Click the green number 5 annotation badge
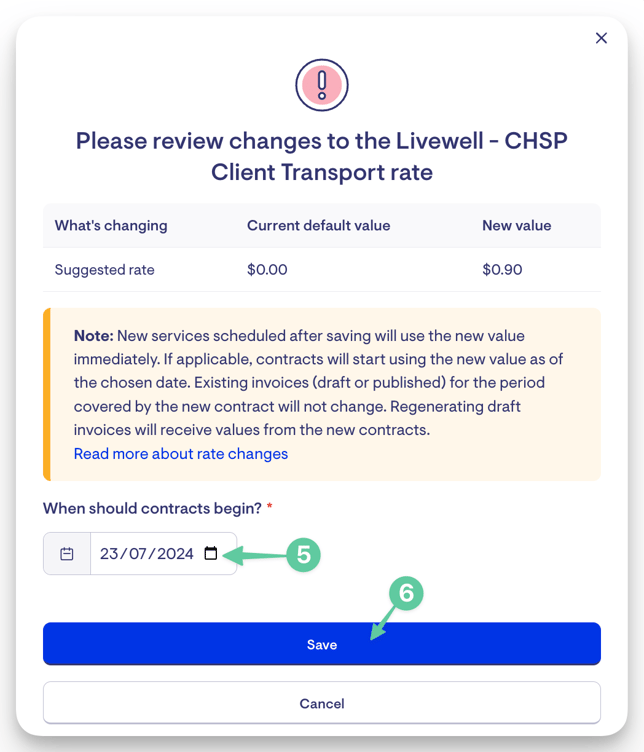 (x=303, y=555)
